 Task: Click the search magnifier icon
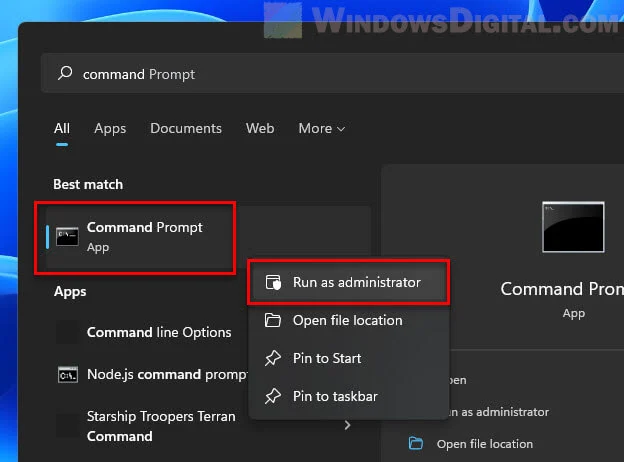pos(65,73)
